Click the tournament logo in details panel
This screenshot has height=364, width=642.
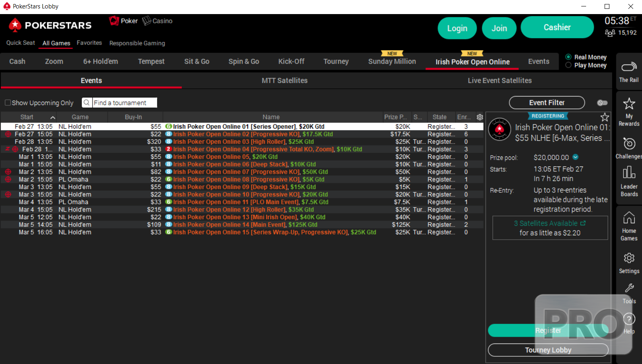(x=499, y=129)
